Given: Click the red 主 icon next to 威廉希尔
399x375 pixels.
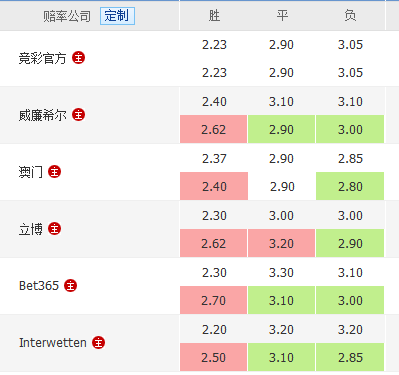Looking at the screenshot, I should [78, 115].
